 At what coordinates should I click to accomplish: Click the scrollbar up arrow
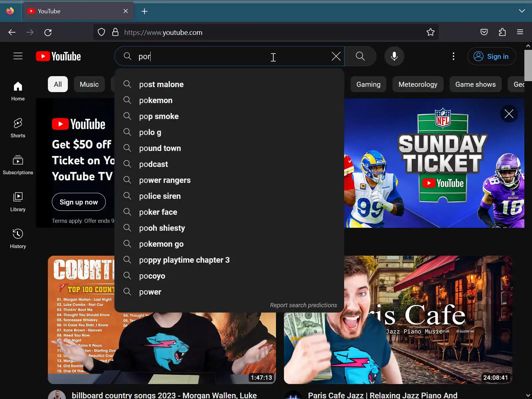coord(528,46)
